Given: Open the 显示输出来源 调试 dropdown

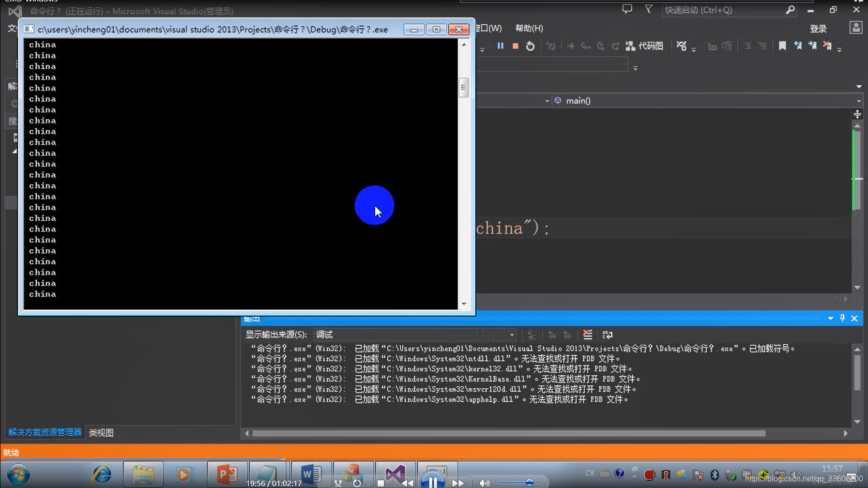Looking at the screenshot, I should point(415,335).
